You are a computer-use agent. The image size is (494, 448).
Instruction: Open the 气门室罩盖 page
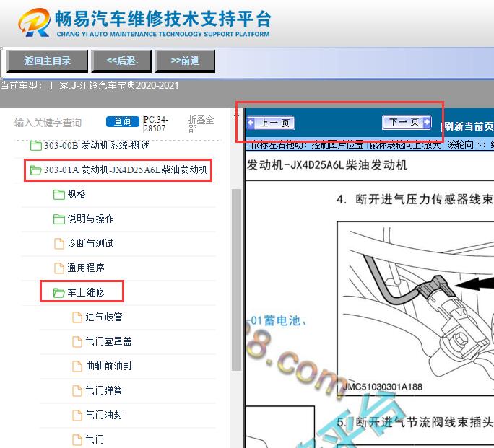tap(108, 342)
